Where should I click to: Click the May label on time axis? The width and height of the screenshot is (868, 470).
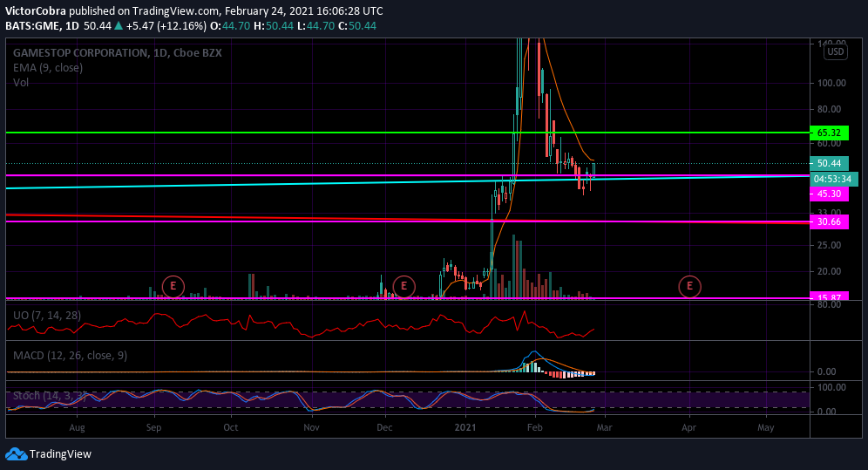click(766, 427)
